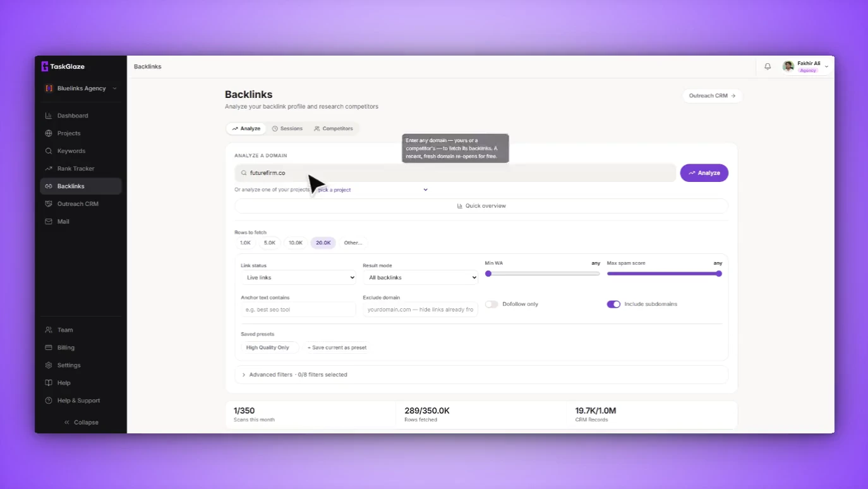
Task: Click the Collapse double-chevron icon
Action: point(67,423)
